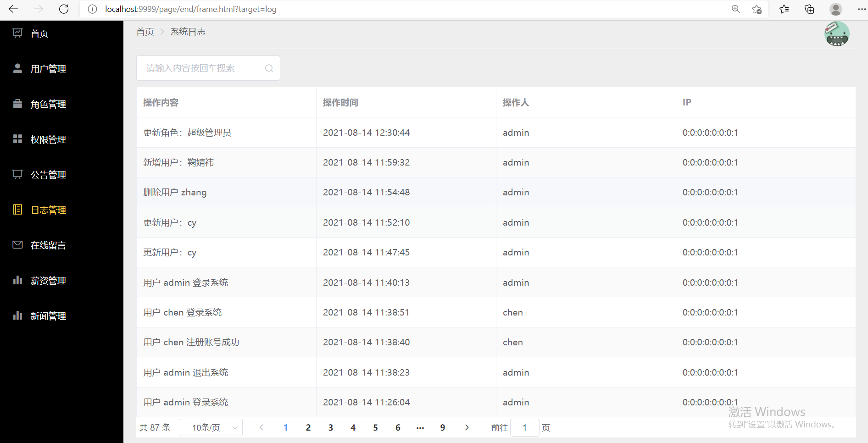
Task: Open the collections icon
Action: tap(809, 9)
